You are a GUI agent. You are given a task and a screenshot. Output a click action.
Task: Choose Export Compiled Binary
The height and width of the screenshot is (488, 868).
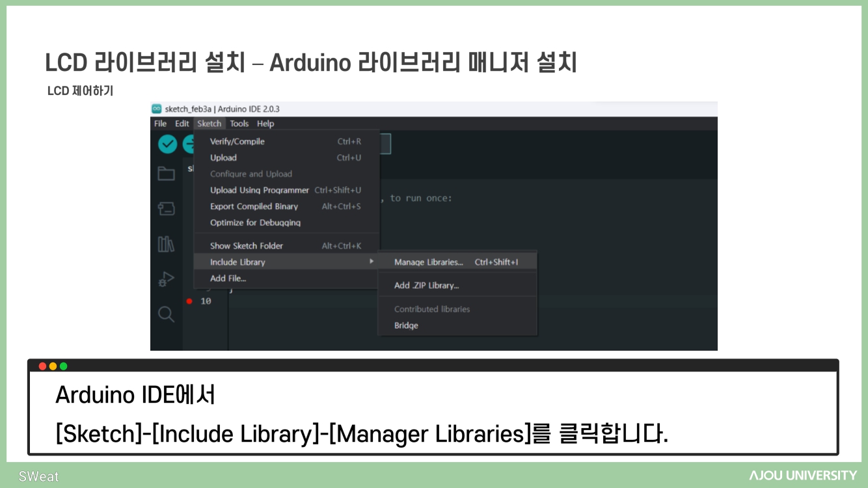pyautogui.click(x=286, y=206)
